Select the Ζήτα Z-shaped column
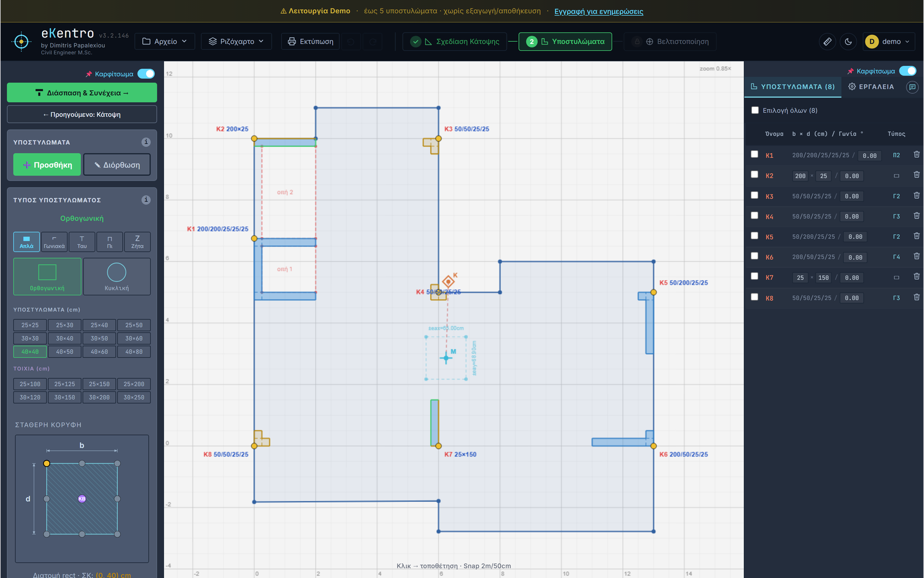924x578 pixels. tap(137, 242)
